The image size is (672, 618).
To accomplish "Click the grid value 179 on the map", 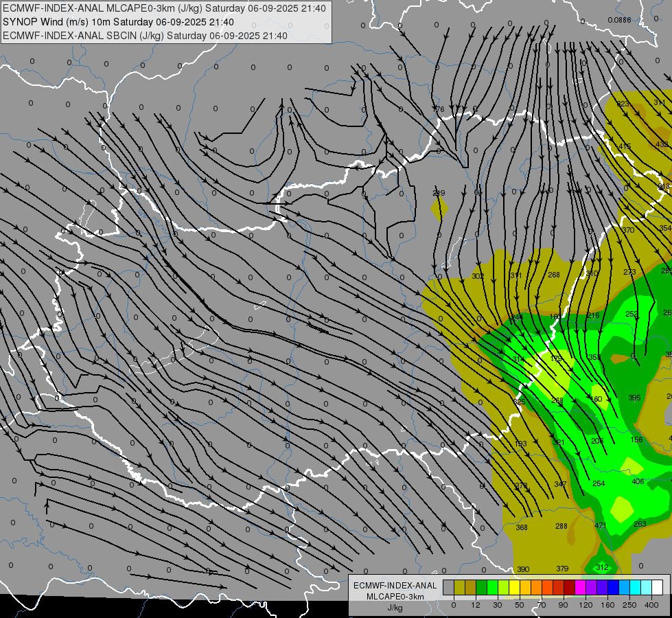I will coord(556,358).
